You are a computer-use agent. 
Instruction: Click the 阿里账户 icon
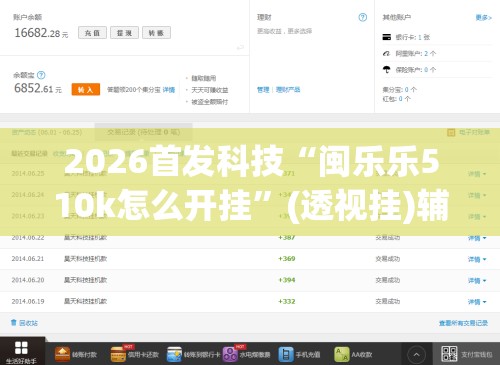click(x=387, y=53)
